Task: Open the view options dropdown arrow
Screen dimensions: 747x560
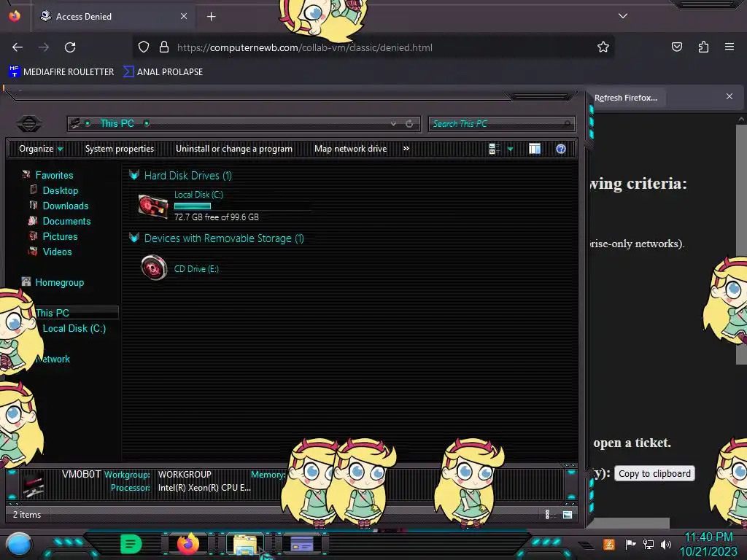Action: tap(510, 149)
